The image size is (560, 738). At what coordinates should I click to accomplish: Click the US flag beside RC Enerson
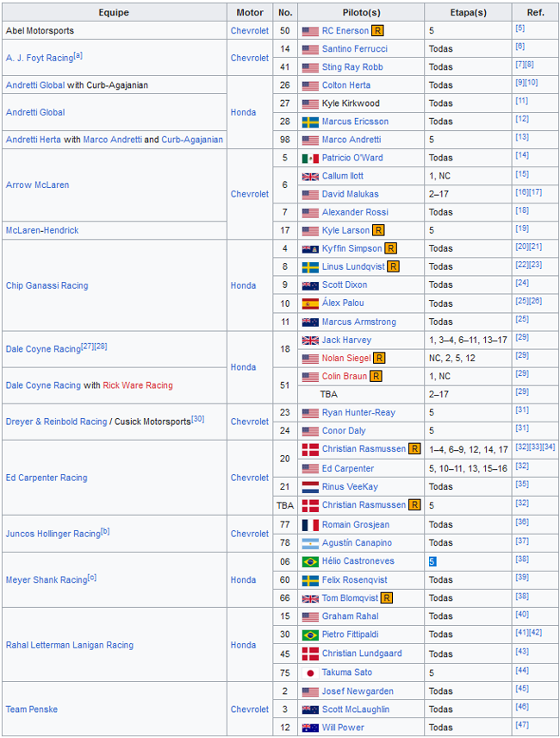310,32
